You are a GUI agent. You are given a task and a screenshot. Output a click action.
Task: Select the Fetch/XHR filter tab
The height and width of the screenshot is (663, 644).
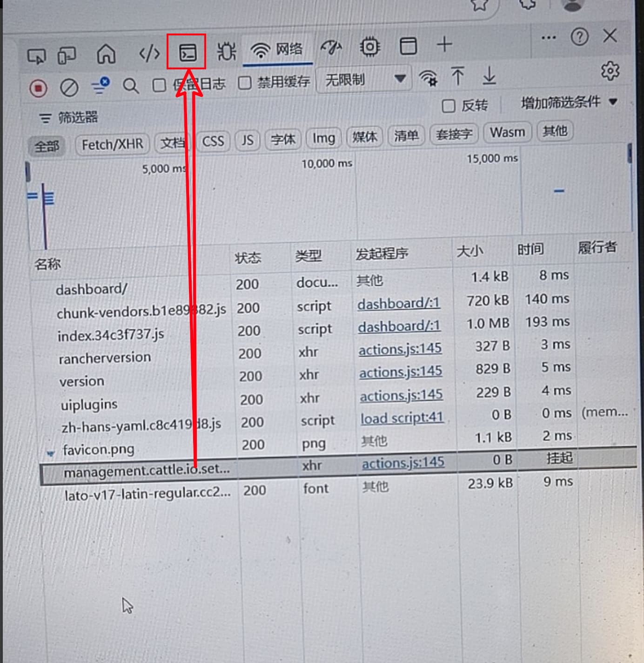pyautogui.click(x=112, y=145)
